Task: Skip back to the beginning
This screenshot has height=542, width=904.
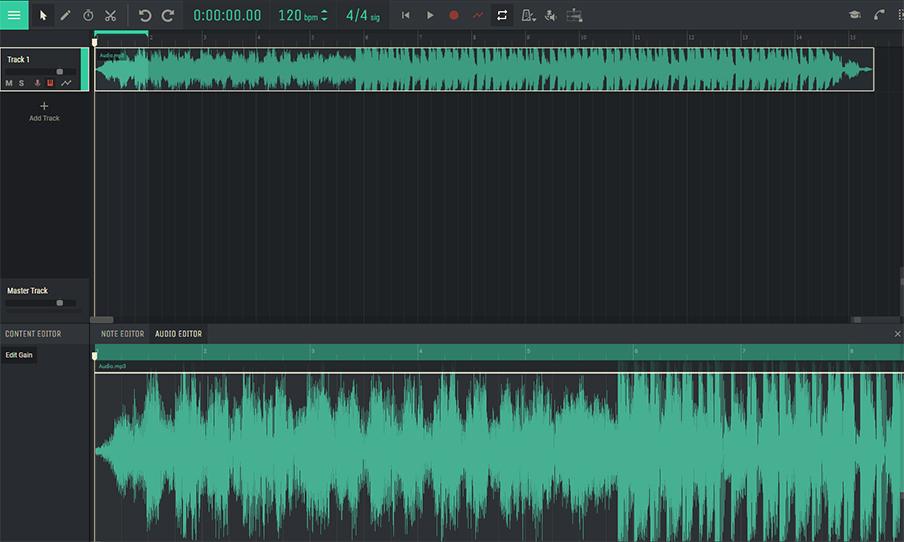Action: point(405,16)
